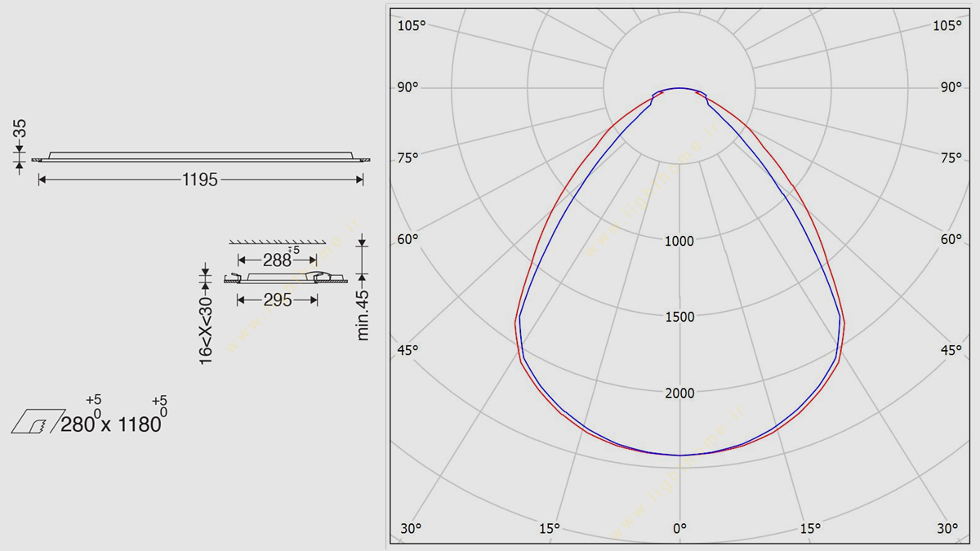Viewport: 980px width, 551px height.
Task: Click the 30° label in bottom-right corner
Action: tap(947, 529)
